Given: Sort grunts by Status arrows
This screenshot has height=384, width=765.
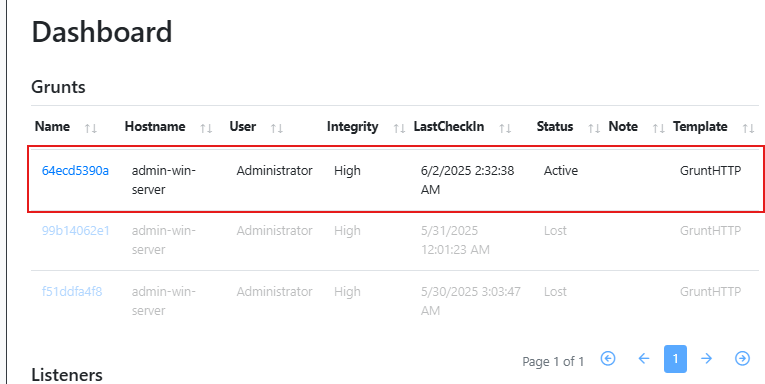Looking at the screenshot, I should coord(594,128).
